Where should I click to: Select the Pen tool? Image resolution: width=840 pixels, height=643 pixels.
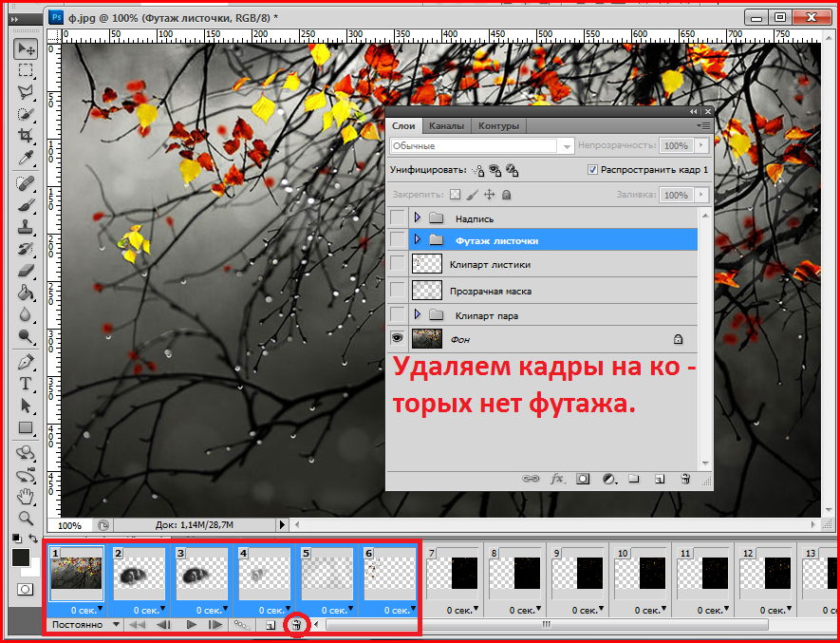pyautogui.click(x=26, y=363)
